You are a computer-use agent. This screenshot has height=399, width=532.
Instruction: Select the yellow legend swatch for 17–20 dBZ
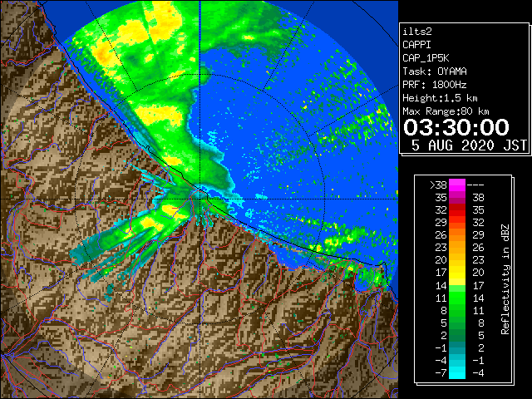point(457,273)
